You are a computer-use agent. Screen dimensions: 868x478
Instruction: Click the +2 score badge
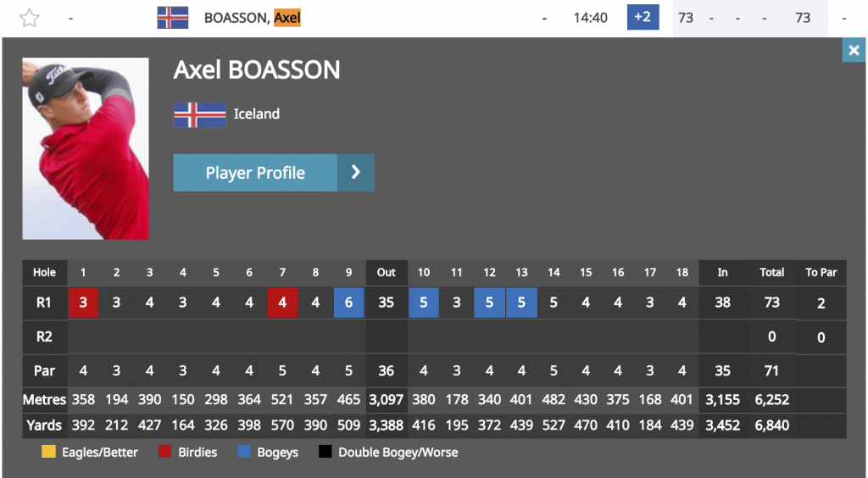pyautogui.click(x=643, y=17)
